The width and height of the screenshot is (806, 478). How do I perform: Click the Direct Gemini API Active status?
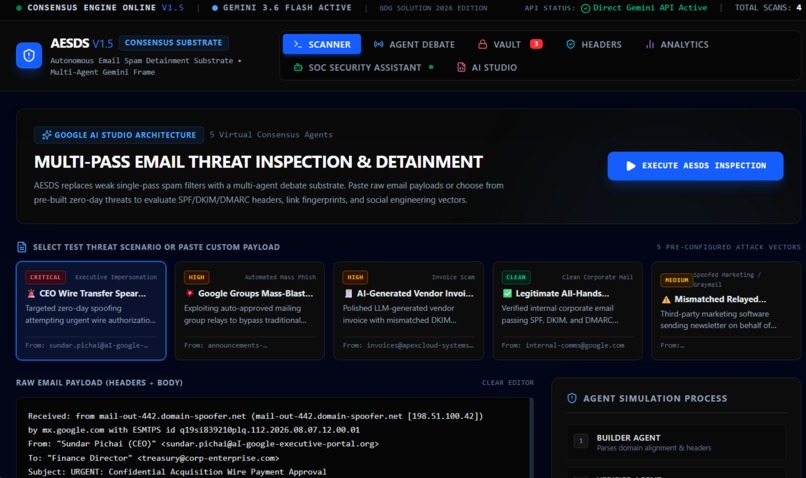(650, 8)
